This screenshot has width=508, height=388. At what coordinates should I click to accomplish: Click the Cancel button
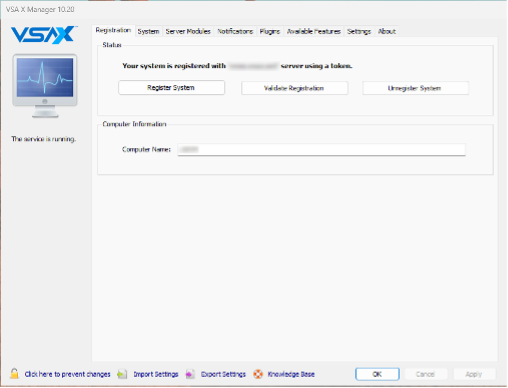(425, 374)
